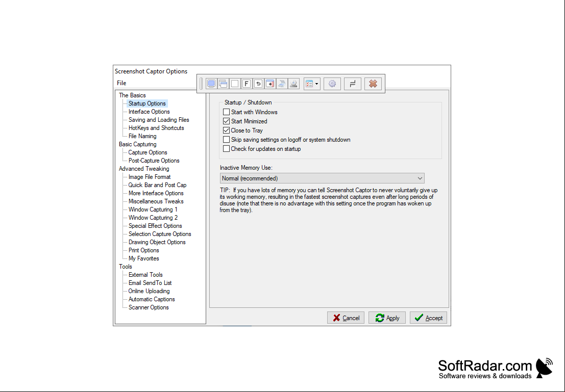Click the full screen capture icon
This screenshot has width=565, height=392.
211,84
